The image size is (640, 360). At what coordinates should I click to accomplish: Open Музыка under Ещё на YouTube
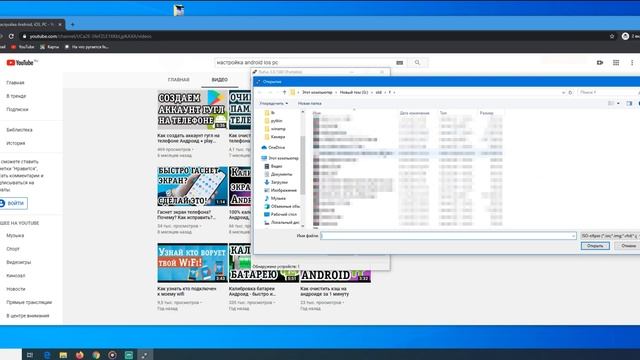tap(15, 236)
